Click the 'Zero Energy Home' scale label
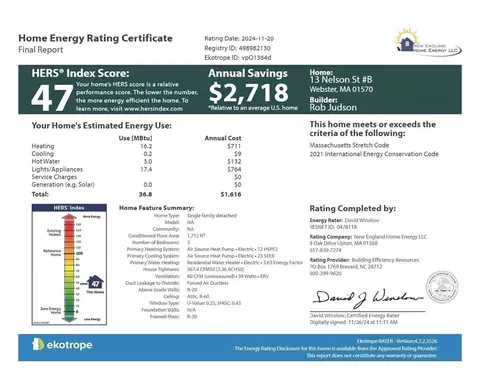Screen dimensions: 480x371 51,310
